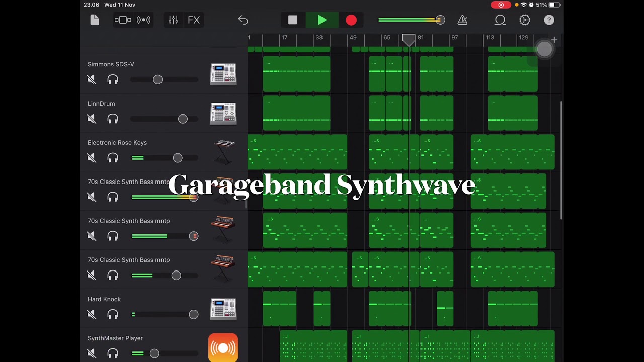The height and width of the screenshot is (362, 644).
Task: Tap the undo arrow
Action: [x=243, y=20]
